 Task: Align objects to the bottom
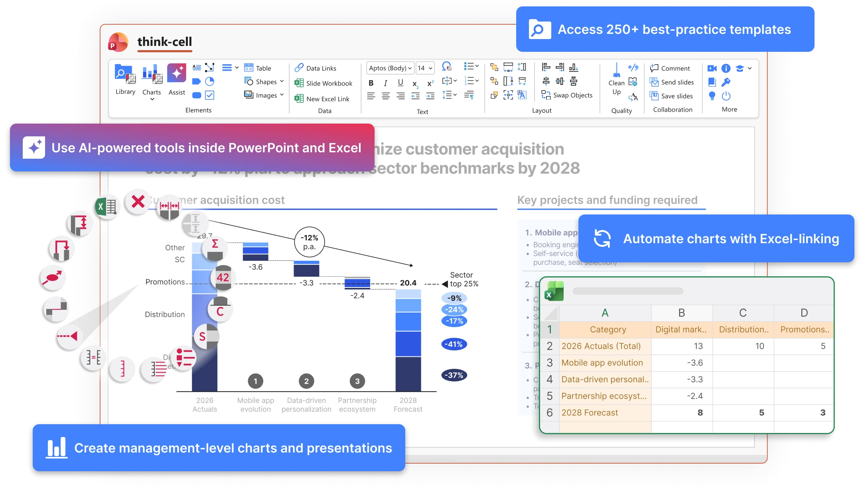point(574,67)
